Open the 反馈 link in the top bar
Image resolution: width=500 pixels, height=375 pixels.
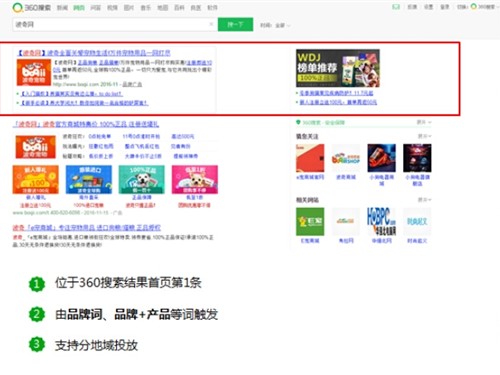point(412,7)
